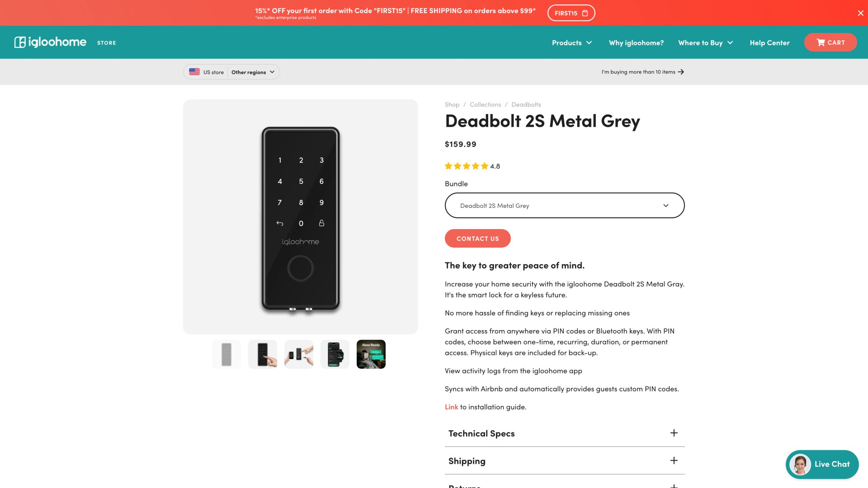Open the Other regions dropdown

(253, 72)
